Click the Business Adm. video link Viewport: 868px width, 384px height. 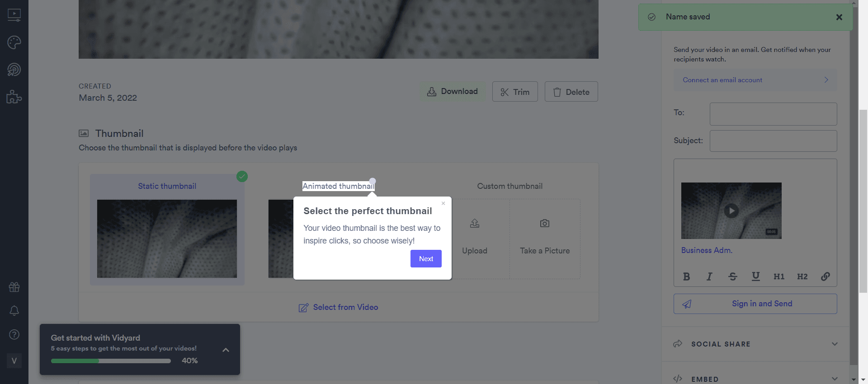click(x=707, y=250)
